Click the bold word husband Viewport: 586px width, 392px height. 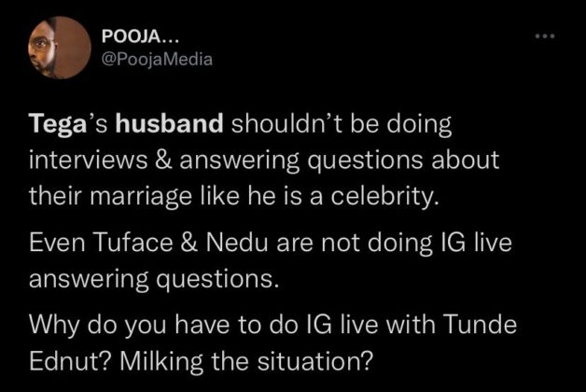169,123
